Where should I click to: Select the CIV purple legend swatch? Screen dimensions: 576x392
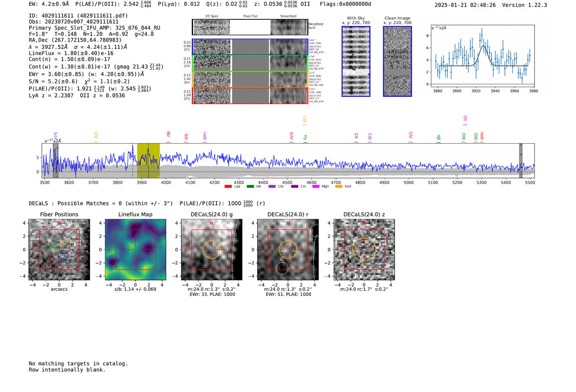tap(272, 186)
